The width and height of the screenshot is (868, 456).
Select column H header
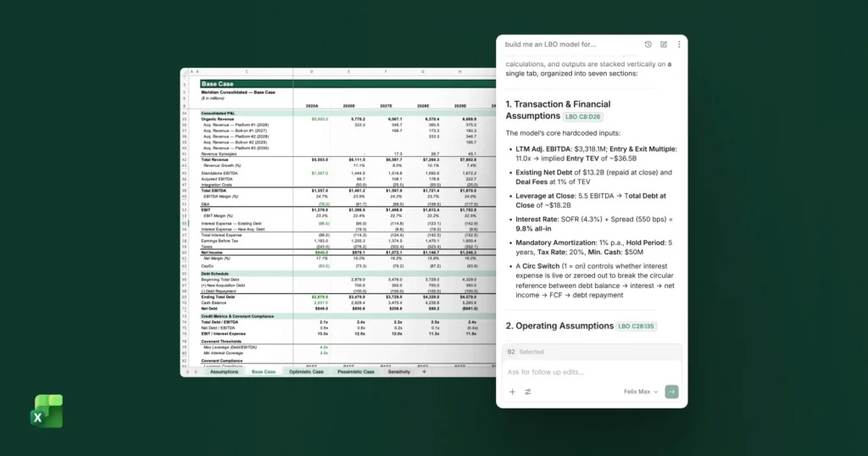[459, 71]
